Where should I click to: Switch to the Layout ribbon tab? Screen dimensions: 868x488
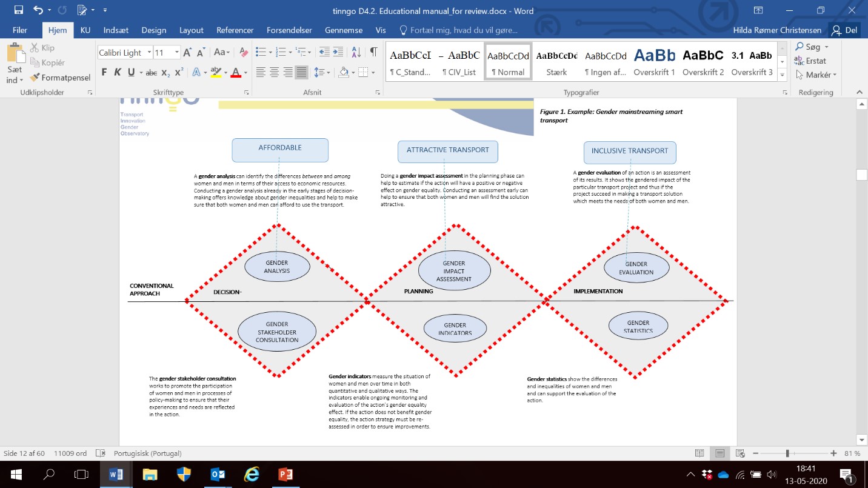click(192, 30)
